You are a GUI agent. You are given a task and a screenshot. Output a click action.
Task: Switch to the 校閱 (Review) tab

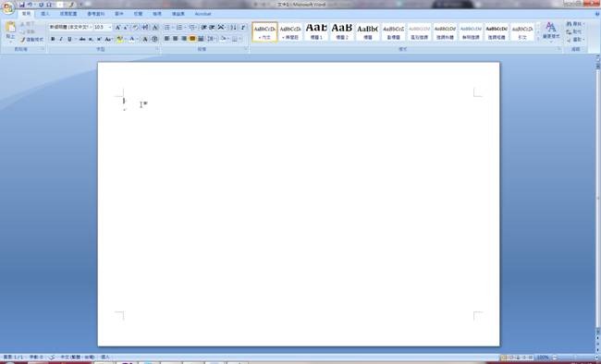tap(138, 14)
